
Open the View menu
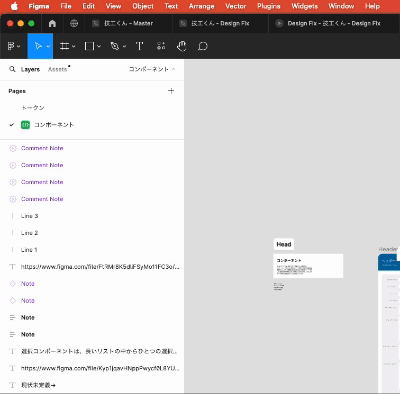pos(113,6)
